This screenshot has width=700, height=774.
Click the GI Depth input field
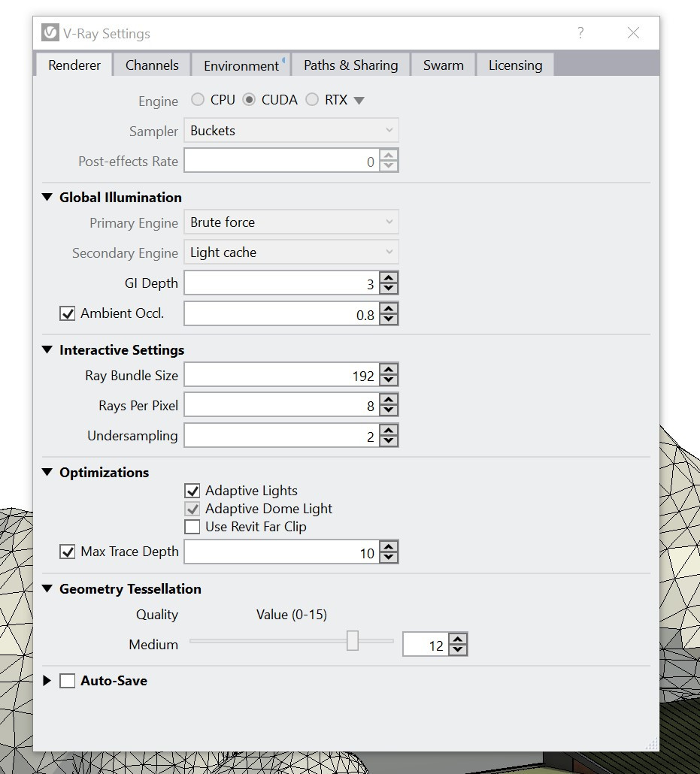(x=282, y=283)
